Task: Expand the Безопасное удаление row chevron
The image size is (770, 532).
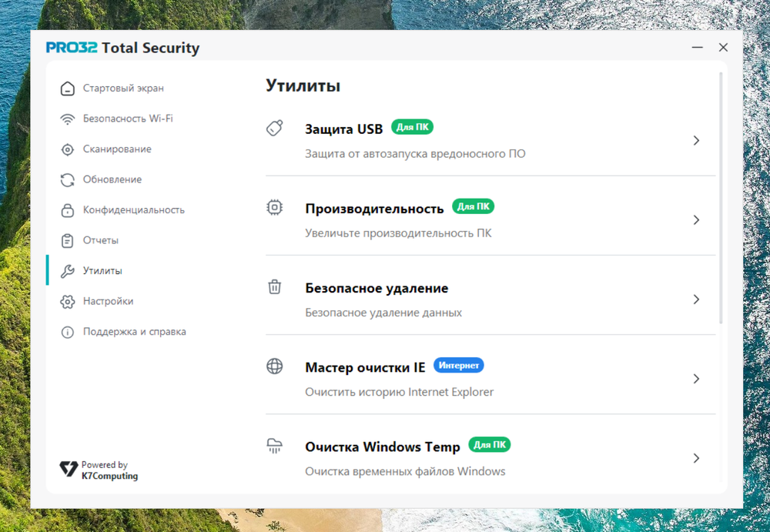Action: point(696,299)
